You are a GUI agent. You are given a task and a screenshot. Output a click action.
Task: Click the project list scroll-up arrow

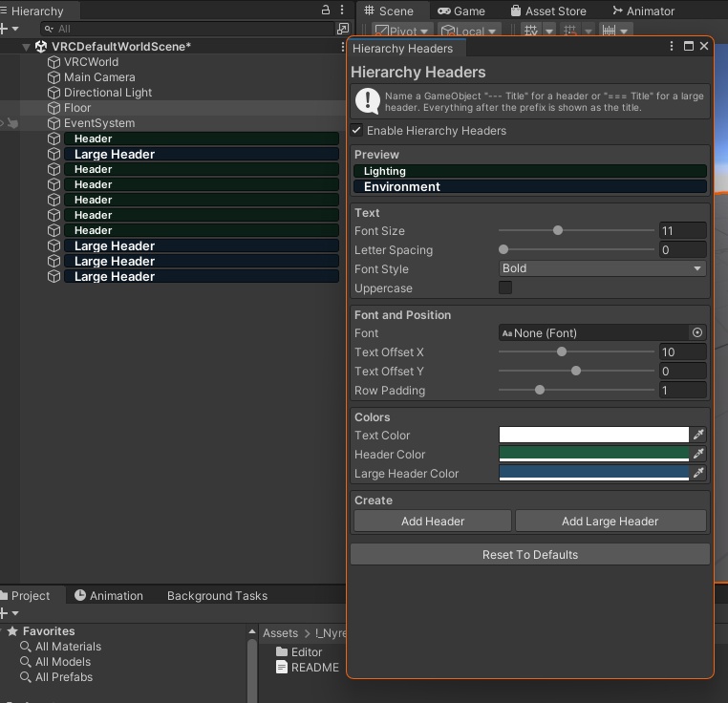tap(252, 631)
